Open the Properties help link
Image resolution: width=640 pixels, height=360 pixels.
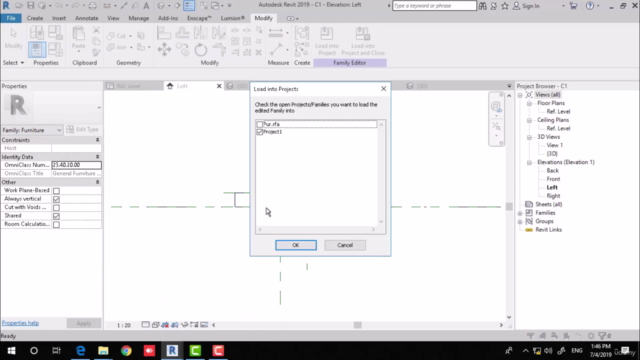(20, 323)
